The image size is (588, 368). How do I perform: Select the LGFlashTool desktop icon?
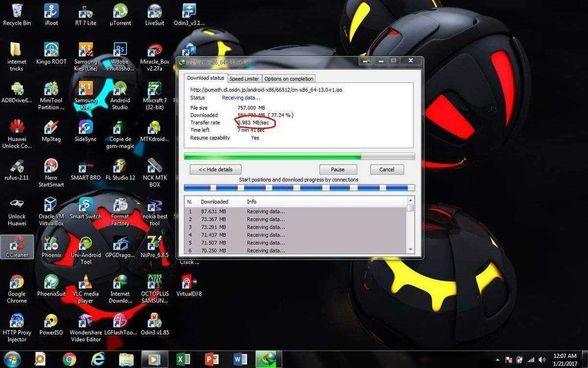tap(120, 324)
